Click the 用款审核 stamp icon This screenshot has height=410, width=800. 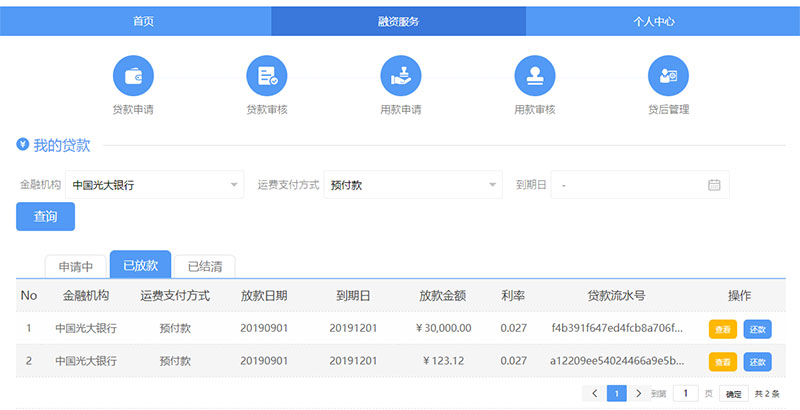click(x=534, y=75)
